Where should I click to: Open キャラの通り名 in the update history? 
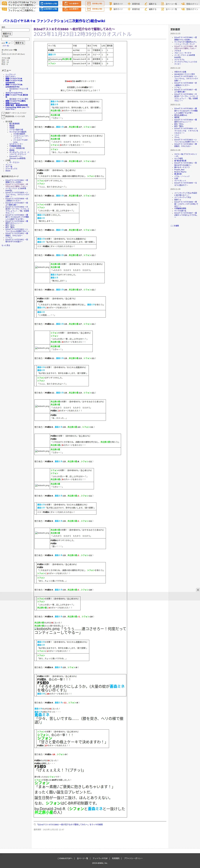click(x=180, y=211)
